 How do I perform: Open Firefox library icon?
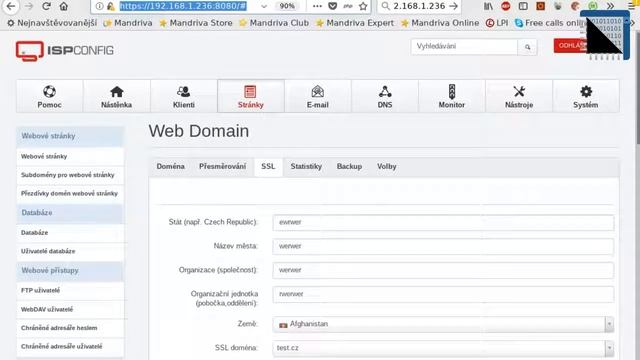(488, 6)
